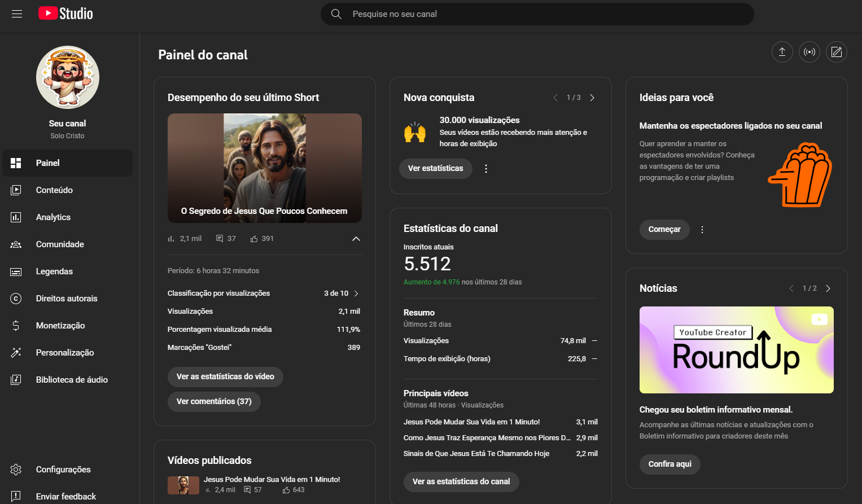
Task: Click the create post icon
Action: click(x=836, y=52)
